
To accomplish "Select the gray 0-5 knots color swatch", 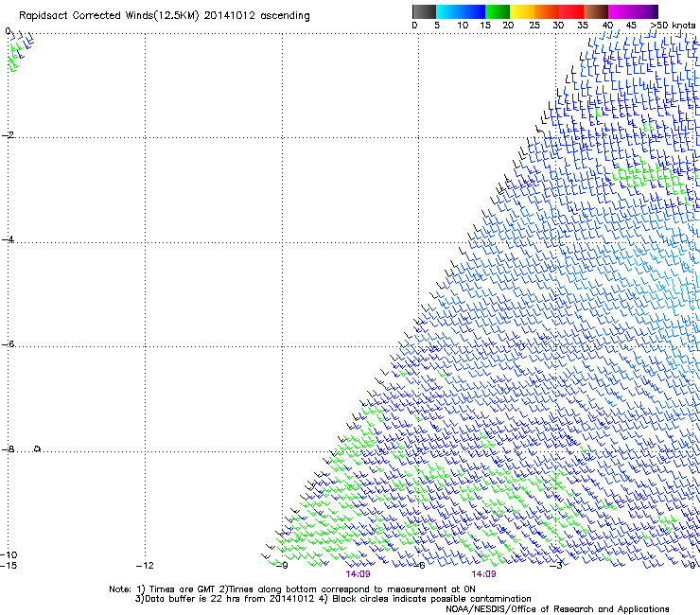I will pyautogui.click(x=424, y=11).
